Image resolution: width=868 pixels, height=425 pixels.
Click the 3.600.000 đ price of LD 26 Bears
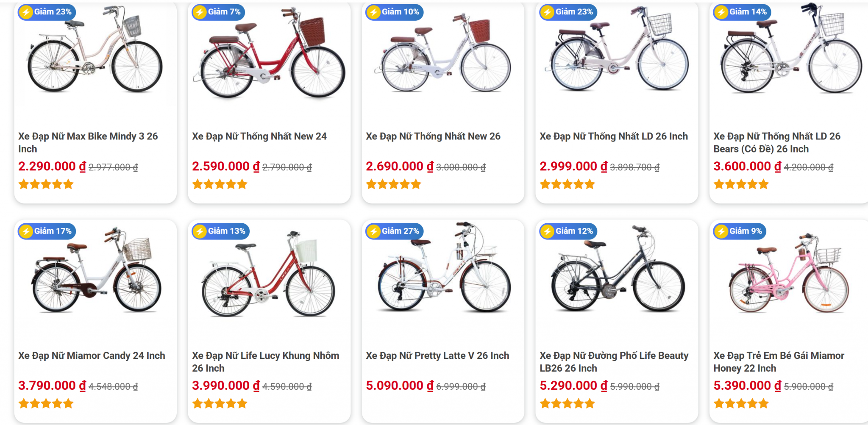click(747, 167)
